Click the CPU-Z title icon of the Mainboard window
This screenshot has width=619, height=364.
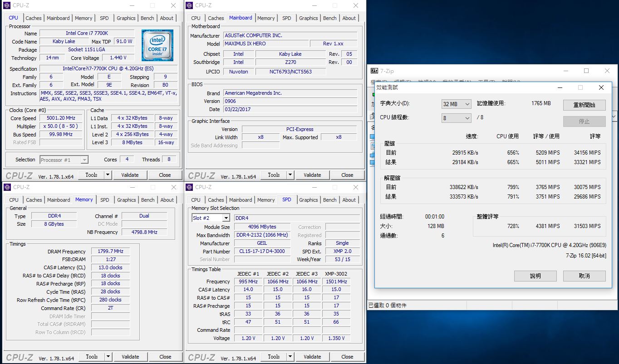(189, 5)
